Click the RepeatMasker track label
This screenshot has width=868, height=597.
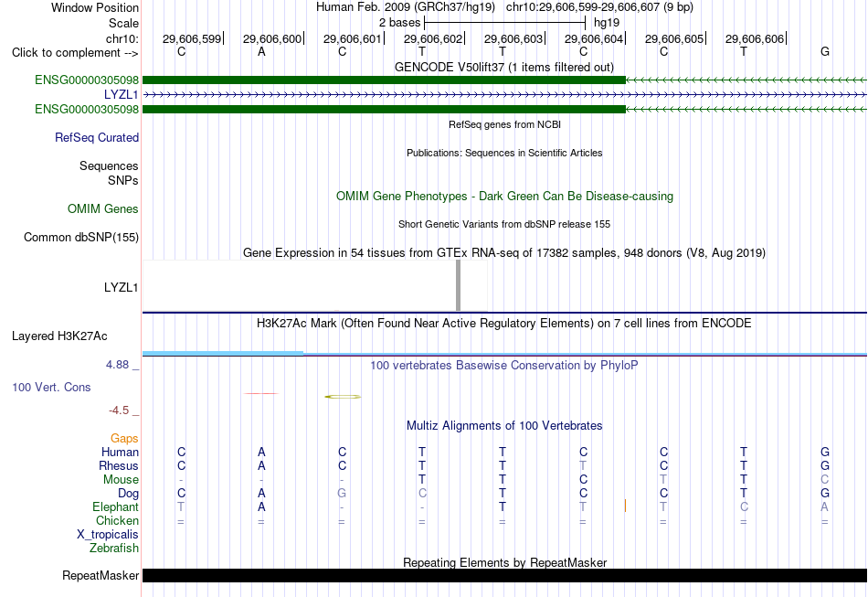(x=101, y=576)
